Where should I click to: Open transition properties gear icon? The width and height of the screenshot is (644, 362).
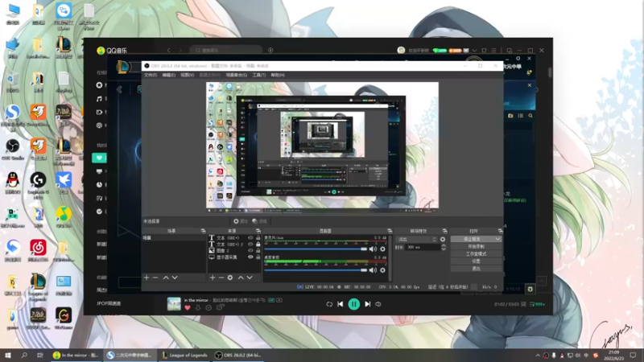coord(443,239)
